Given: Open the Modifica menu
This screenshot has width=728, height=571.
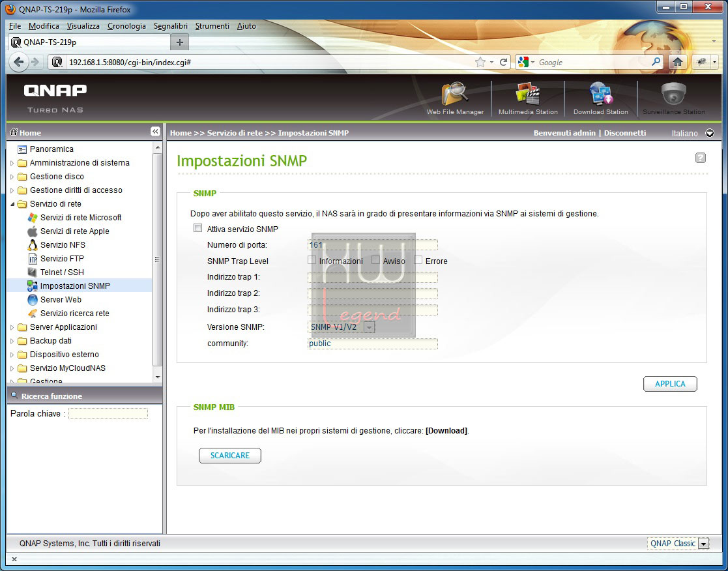Looking at the screenshot, I should (x=44, y=26).
